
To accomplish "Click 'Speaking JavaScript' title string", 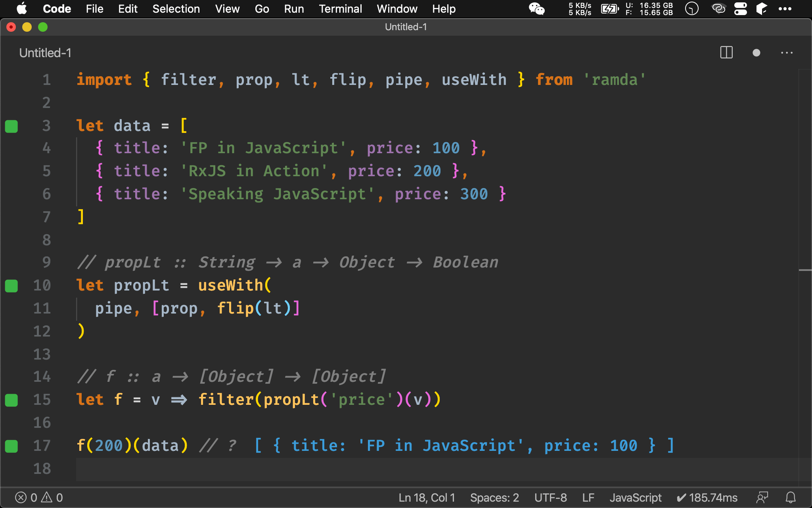I will [x=277, y=194].
